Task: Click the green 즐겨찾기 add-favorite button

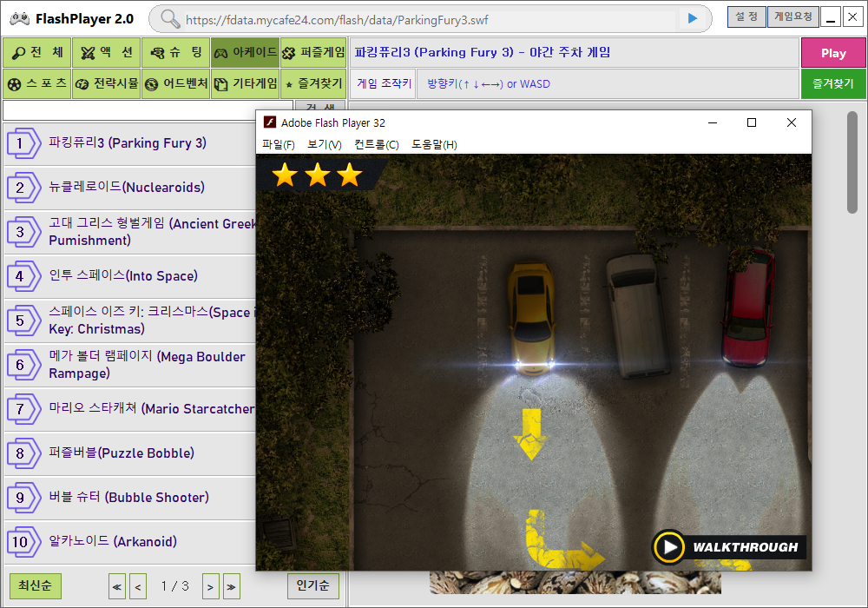Action: (x=833, y=83)
